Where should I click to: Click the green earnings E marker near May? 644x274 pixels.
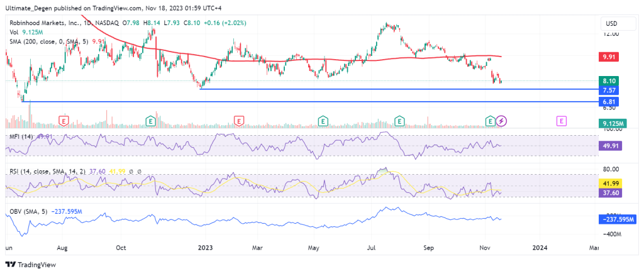(323, 121)
